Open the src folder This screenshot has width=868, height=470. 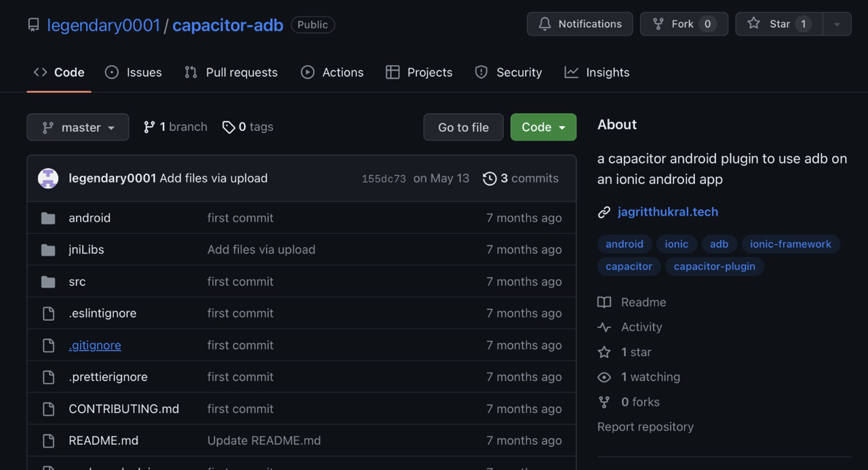point(77,281)
